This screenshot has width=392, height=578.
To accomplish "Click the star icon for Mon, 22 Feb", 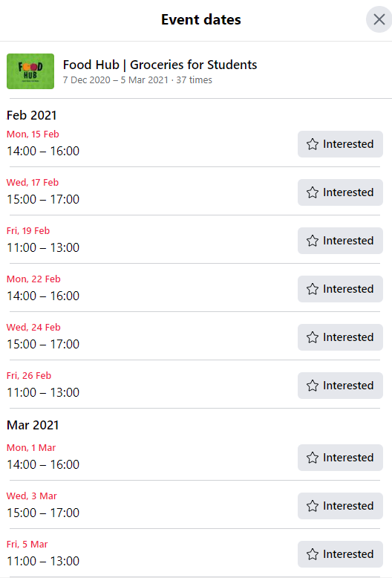I will [313, 289].
